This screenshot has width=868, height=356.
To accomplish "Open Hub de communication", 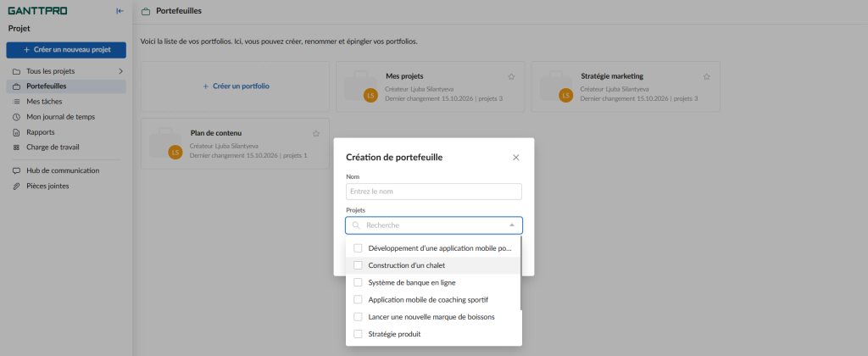I will pos(66,170).
